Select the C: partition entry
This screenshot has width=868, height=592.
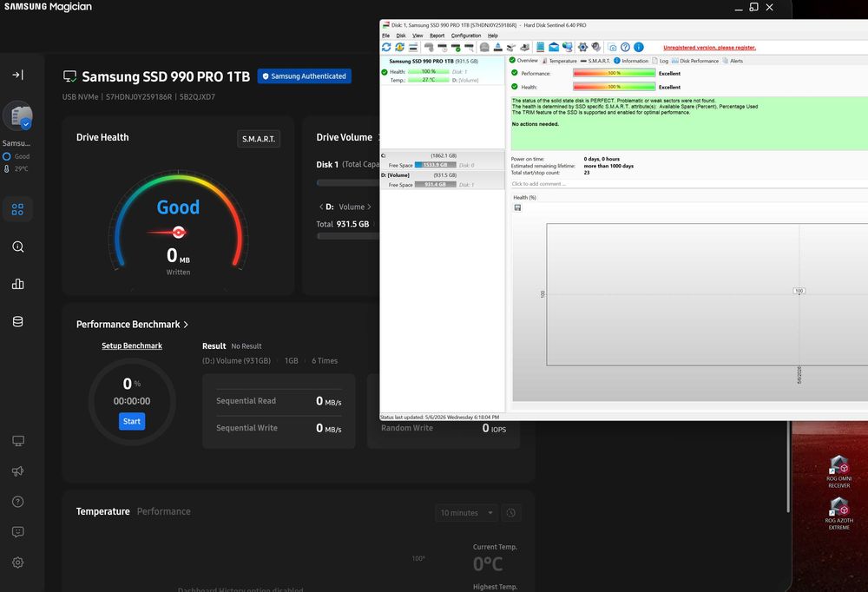[x=443, y=161]
